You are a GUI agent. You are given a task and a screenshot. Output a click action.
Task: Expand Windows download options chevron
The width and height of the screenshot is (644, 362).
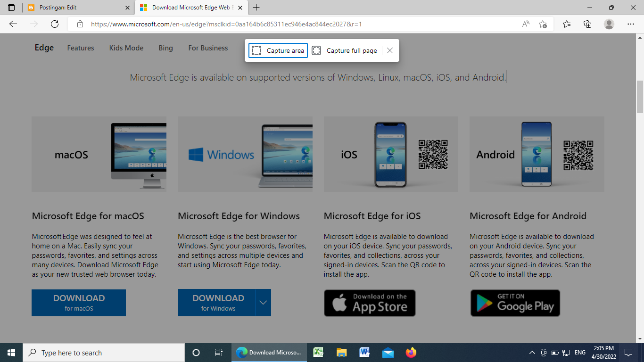263,303
